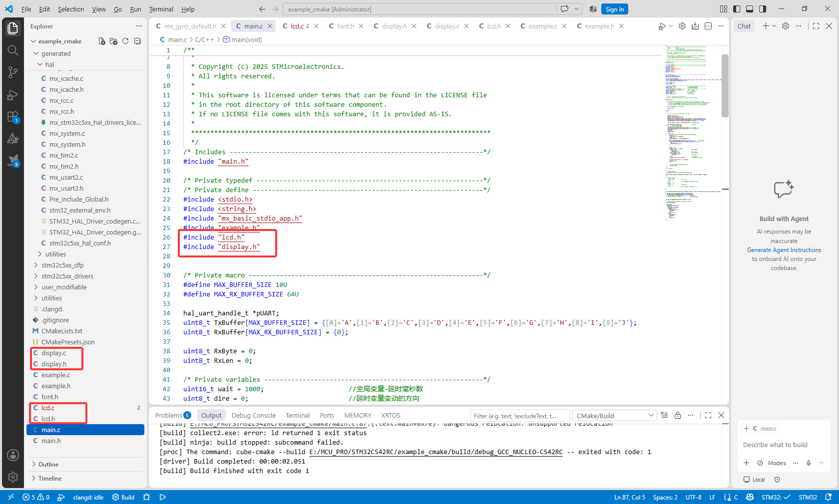Open the Run and Debug view

click(x=13, y=94)
